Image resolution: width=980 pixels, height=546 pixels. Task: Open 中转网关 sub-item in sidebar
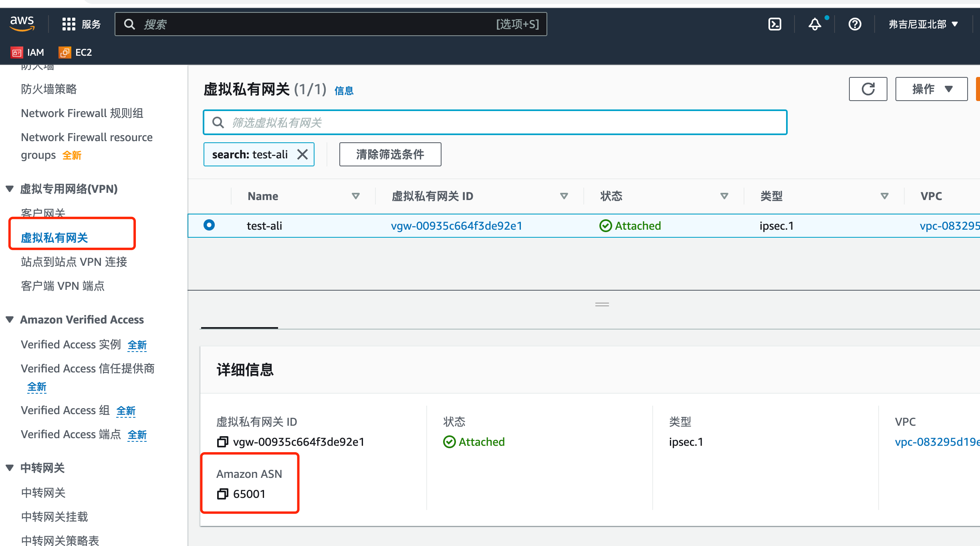(x=43, y=493)
